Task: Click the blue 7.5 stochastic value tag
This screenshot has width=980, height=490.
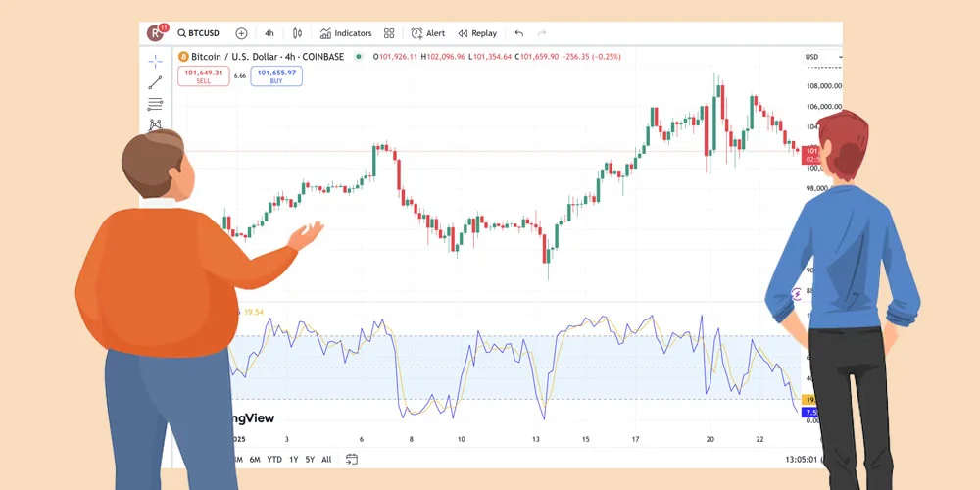Action: pyautogui.click(x=810, y=412)
